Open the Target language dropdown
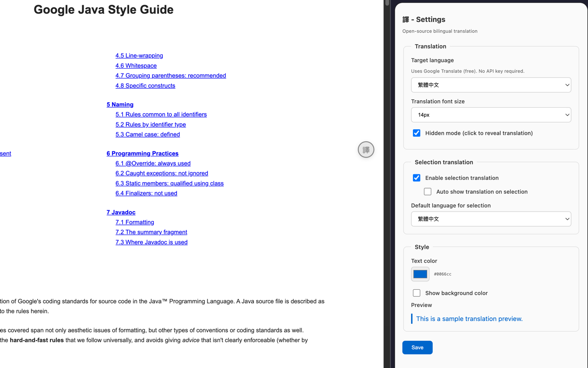This screenshot has width=588, height=368. 491,85
